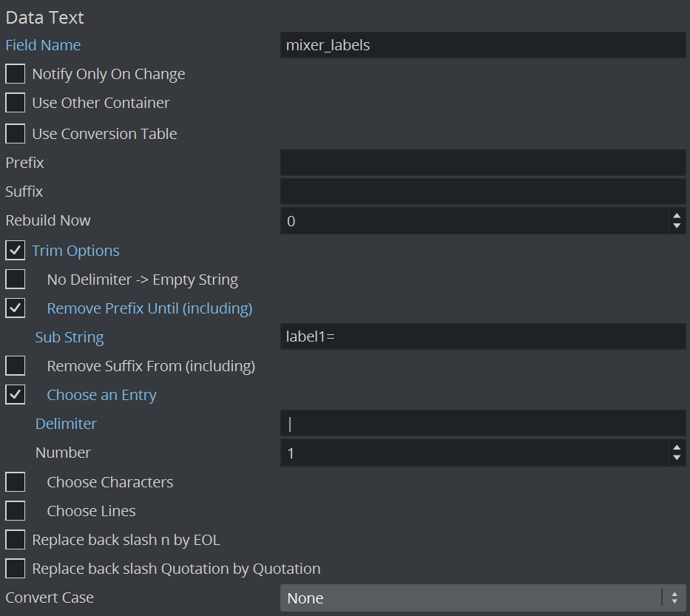Enable Remove Suffix From (including)

click(16, 366)
